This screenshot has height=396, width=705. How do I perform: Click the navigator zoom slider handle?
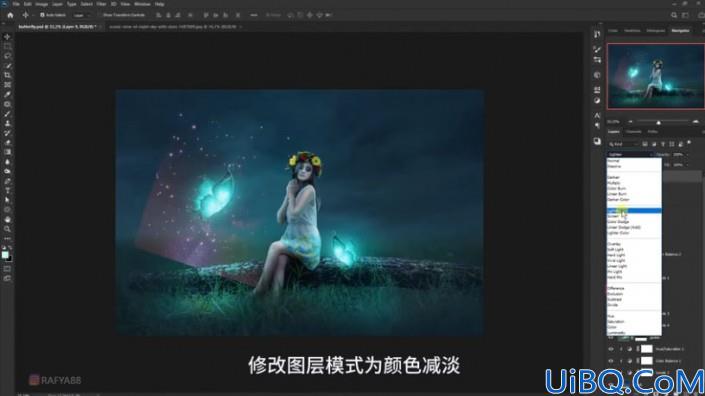pos(658,122)
